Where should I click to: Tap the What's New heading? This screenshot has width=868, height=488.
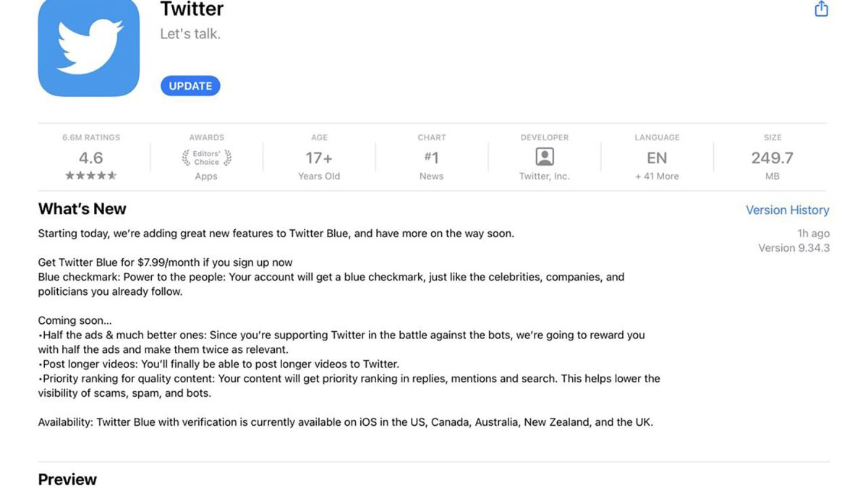[82, 209]
